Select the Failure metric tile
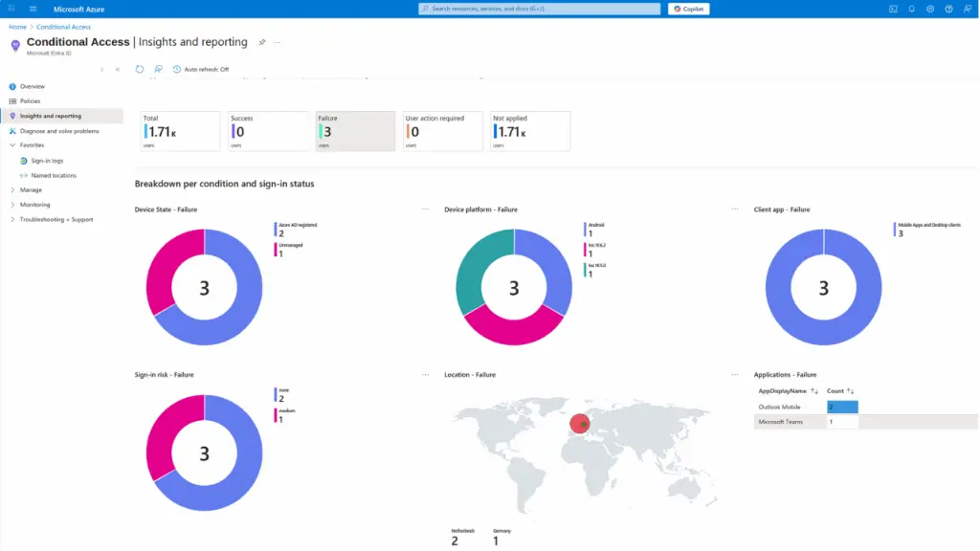Image resolution: width=980 pixels, height=551 pixels. (353, 130)
